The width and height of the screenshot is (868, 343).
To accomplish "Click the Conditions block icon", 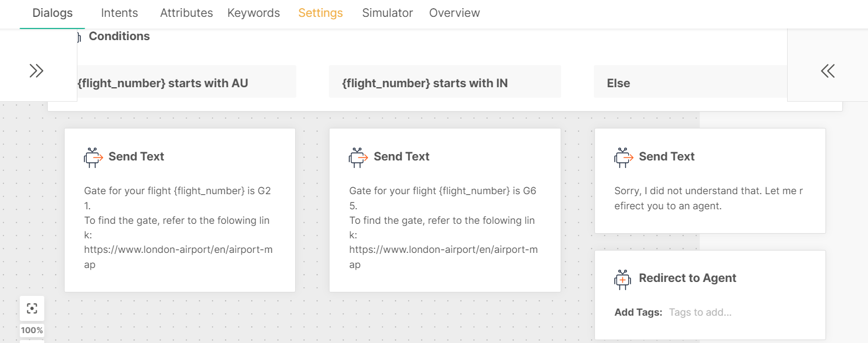I will (79, 36).
